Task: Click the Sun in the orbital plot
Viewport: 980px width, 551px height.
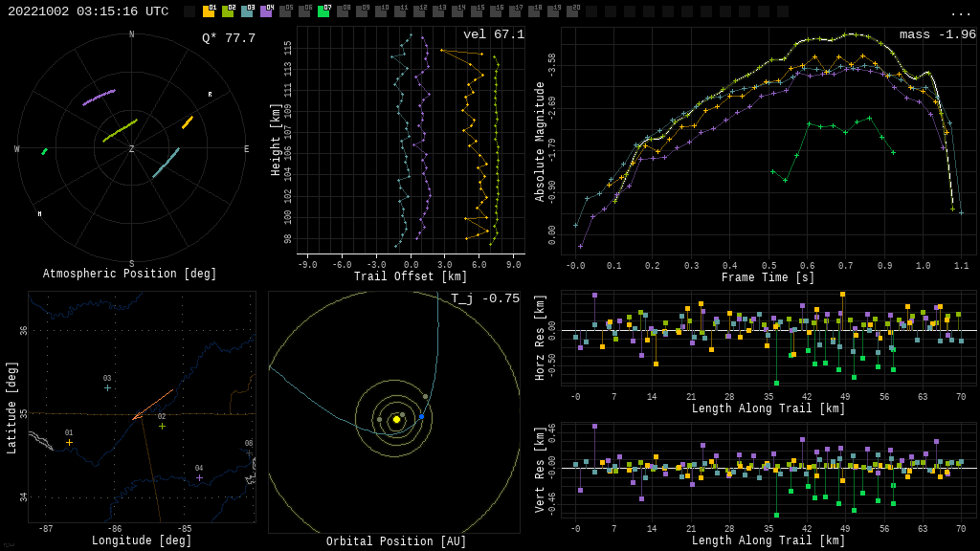Action: pos(396,419)
